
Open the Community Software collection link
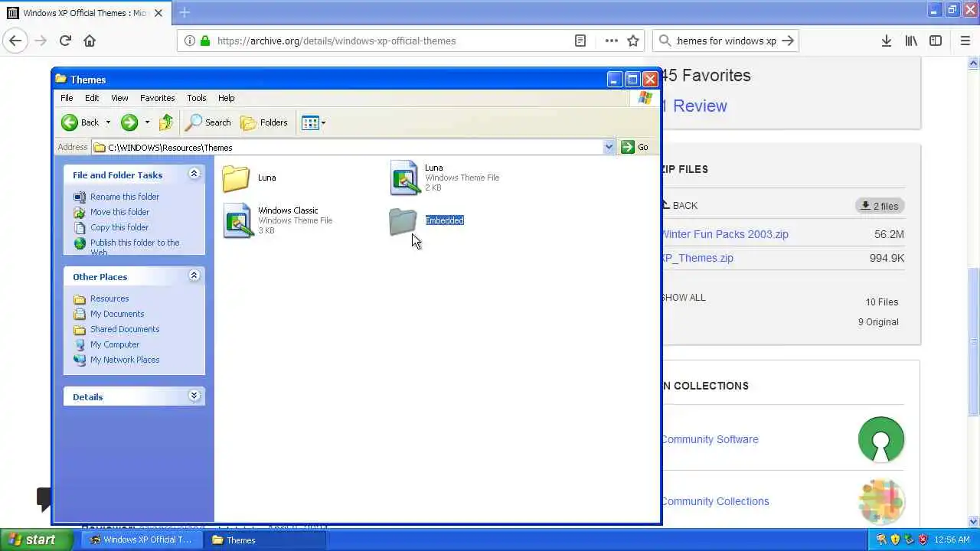(710, 439)
